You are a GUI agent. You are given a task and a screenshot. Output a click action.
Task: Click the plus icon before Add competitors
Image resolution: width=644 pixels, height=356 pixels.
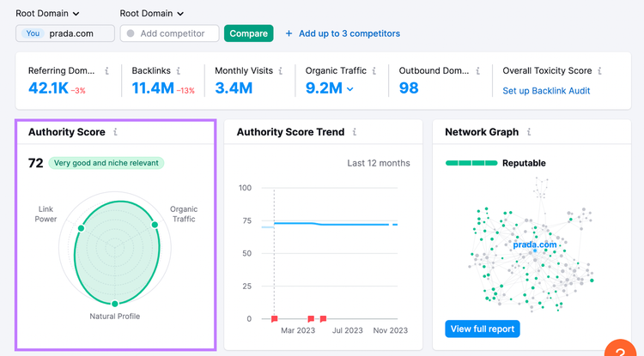(x=289, y=33)
